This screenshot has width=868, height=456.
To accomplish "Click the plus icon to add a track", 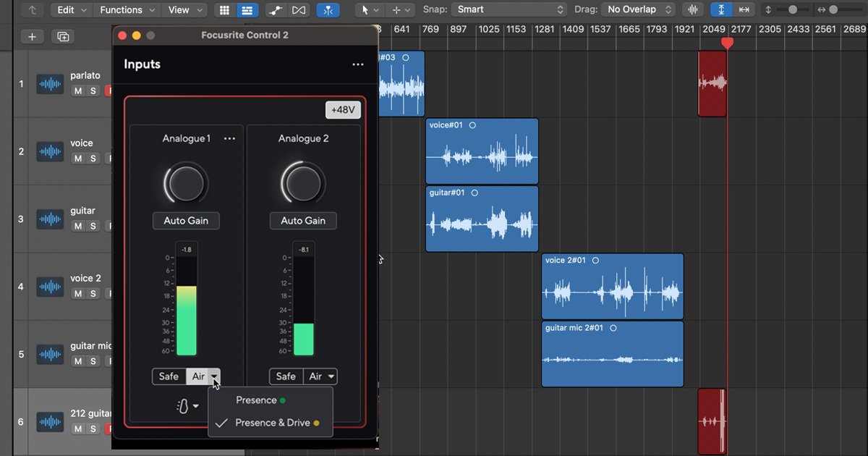I will [32, 36].
